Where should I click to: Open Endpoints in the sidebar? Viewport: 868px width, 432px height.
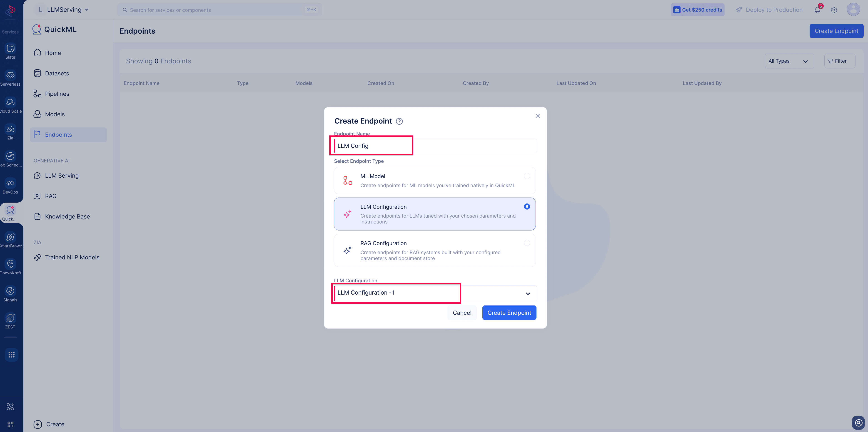click(68, 135)
